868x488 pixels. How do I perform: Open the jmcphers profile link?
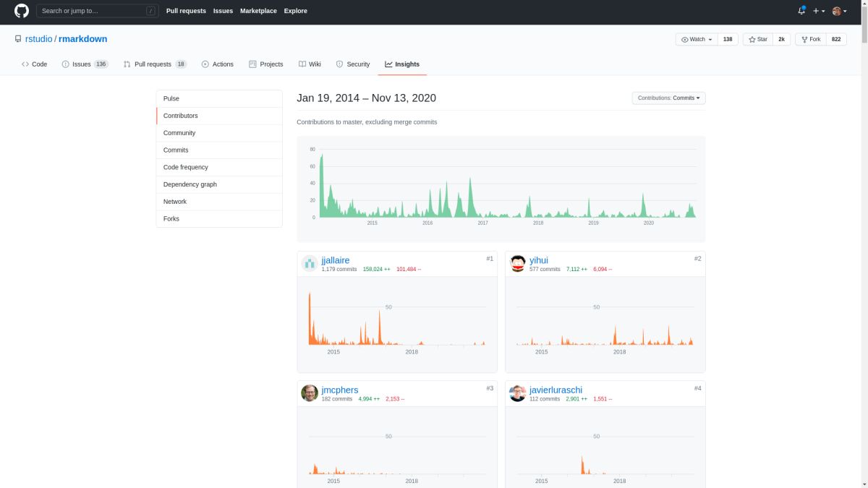pos(340,390)
